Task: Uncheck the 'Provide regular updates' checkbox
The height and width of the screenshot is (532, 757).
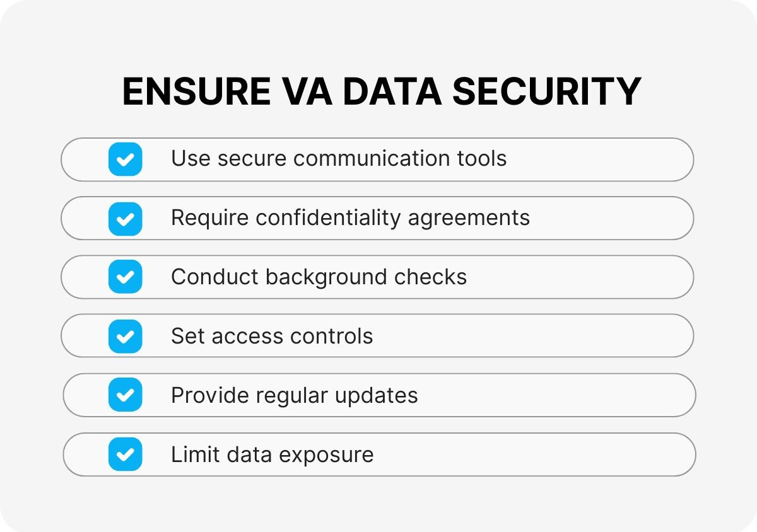Action: click(x=125, y=395)
